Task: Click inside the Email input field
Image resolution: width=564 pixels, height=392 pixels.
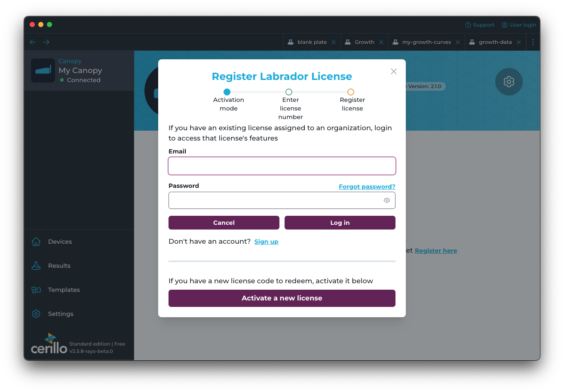Action: pos(282,166)
